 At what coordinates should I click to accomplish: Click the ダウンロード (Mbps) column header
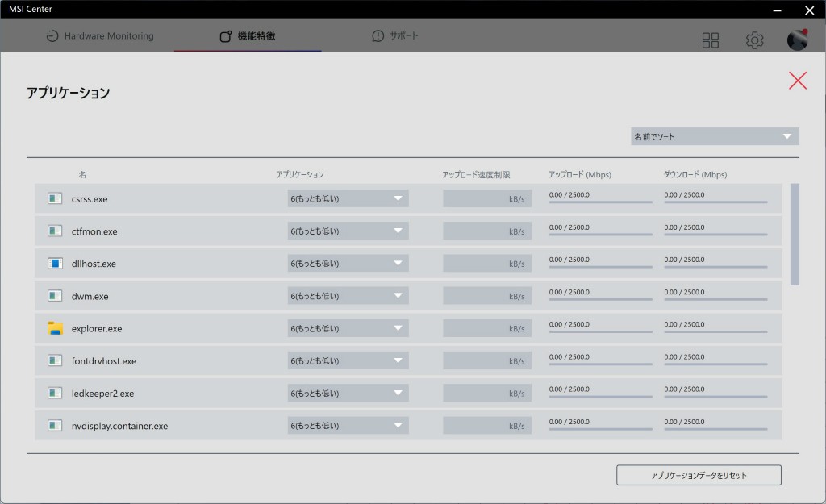pos(695,174)
